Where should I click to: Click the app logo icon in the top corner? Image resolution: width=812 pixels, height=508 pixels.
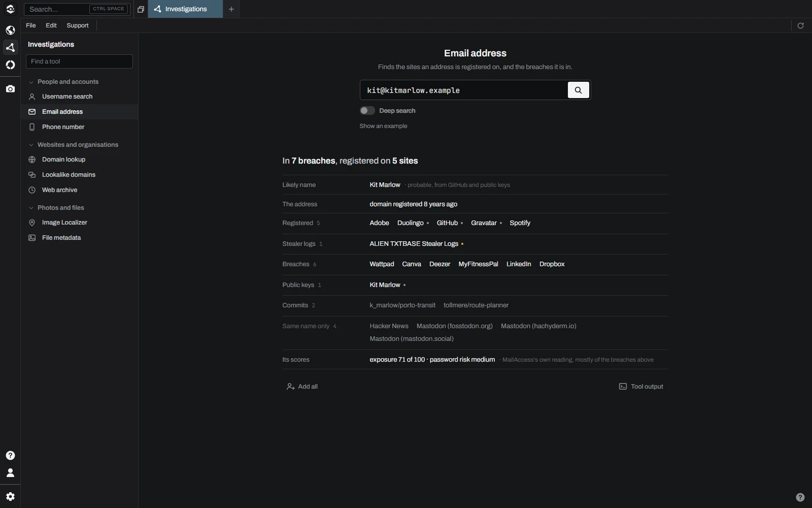tap(10, 9)
